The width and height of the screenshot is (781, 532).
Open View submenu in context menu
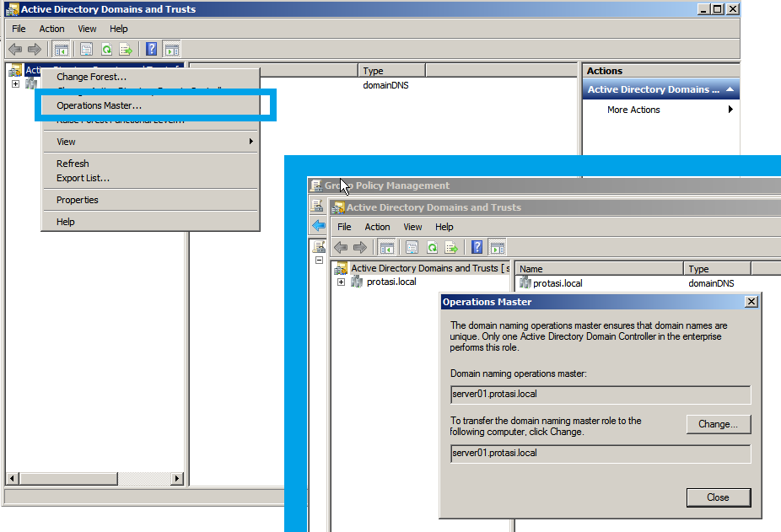pos(150,142)
